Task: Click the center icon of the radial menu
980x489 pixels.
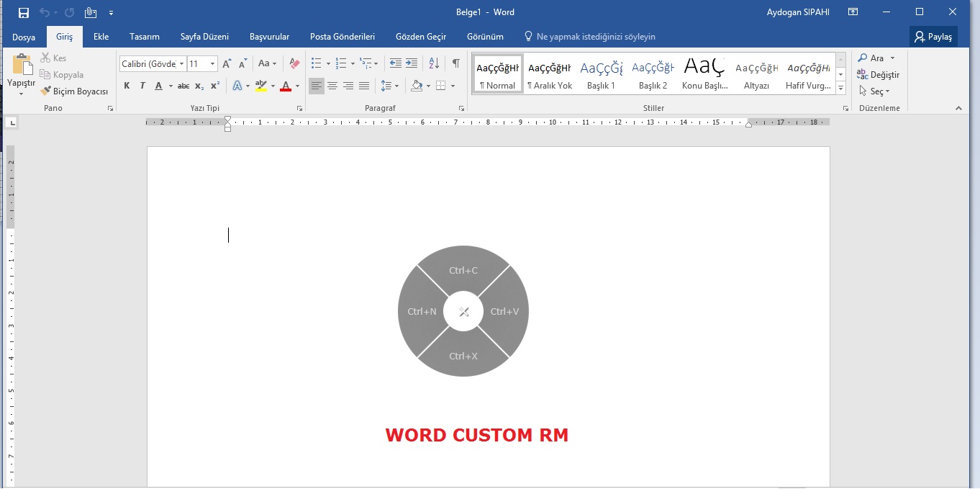Action: pyautogui.click(x=463, y=312)
